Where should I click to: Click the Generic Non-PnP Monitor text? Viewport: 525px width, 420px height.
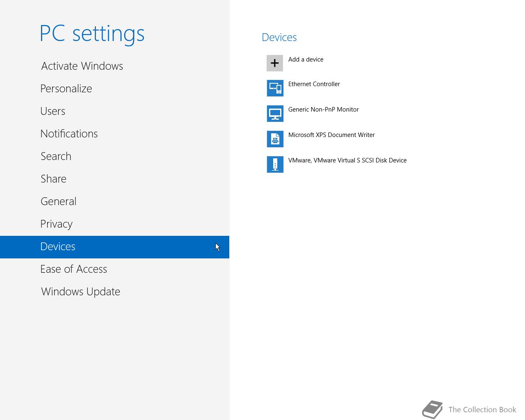click(324, 110)
